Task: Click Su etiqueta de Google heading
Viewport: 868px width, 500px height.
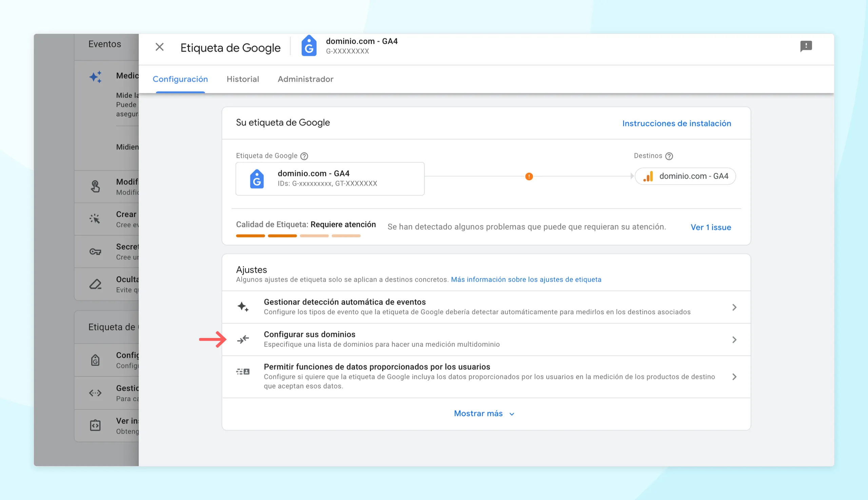Action: click(x=283, y=123)
